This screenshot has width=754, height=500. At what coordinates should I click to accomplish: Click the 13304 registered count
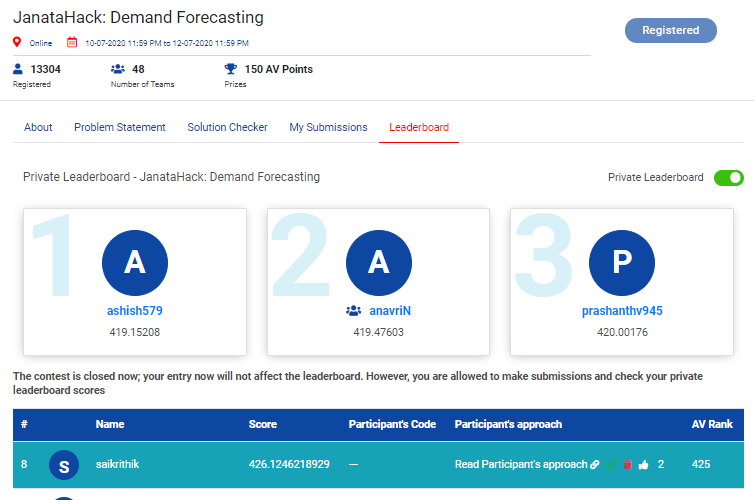point(46,69)
